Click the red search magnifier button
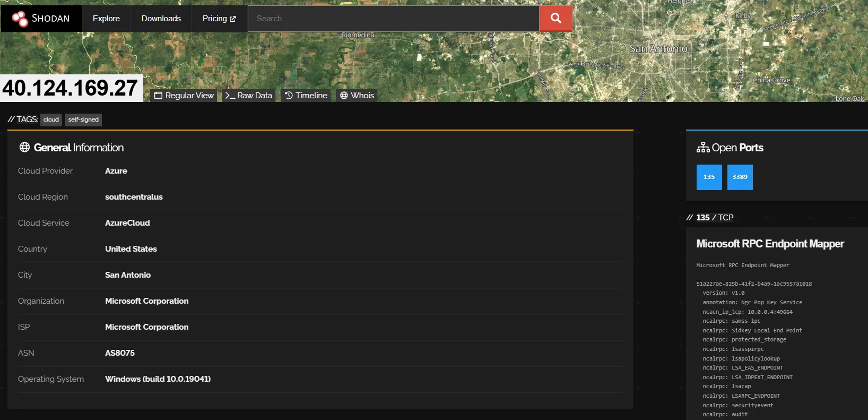Viewport: 868px width, 420px height. click(555, 19)
